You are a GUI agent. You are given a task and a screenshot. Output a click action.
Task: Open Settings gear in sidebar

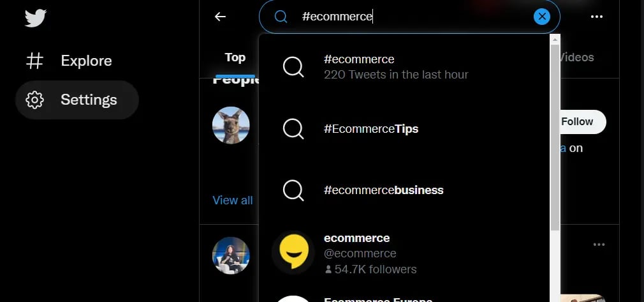(34, 100)
